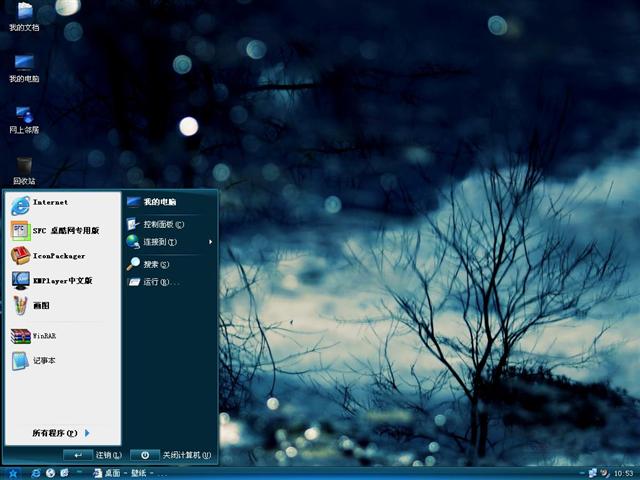
Task: Click the network tray icon
Action: tap(592, 473)
